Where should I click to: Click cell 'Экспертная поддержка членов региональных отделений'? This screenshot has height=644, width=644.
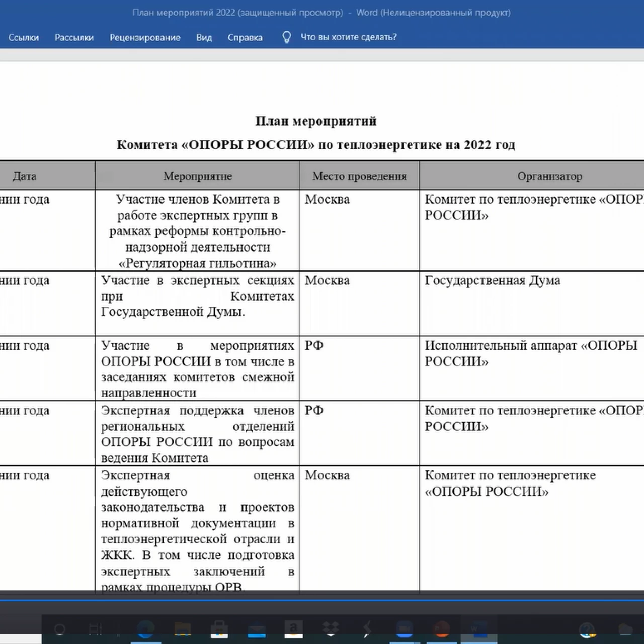(197, 434)
